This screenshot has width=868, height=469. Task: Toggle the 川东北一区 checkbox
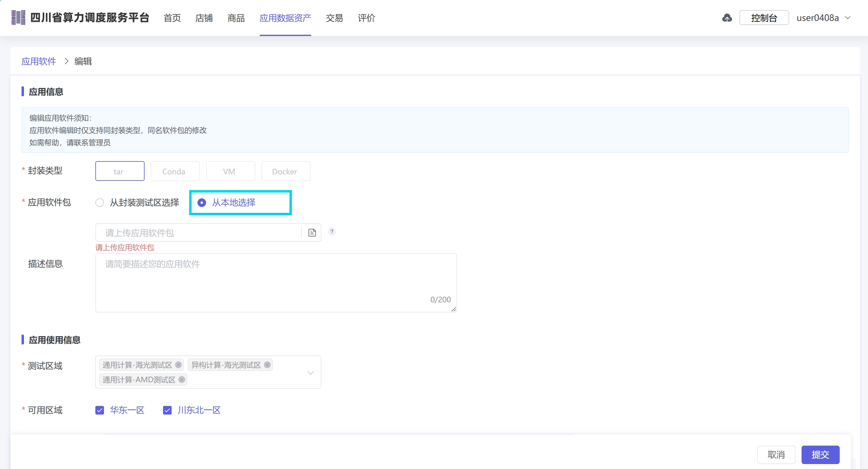(x=167, y=410)
